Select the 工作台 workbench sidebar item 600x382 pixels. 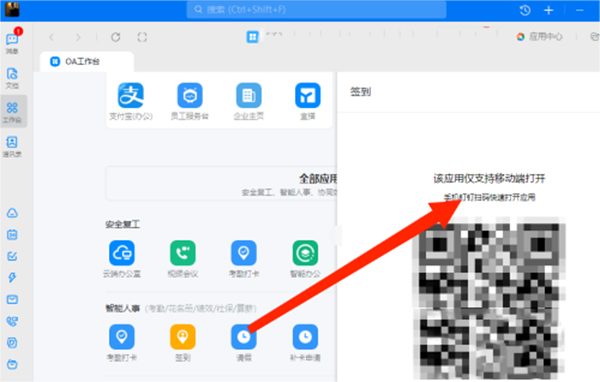pos(13,112)
